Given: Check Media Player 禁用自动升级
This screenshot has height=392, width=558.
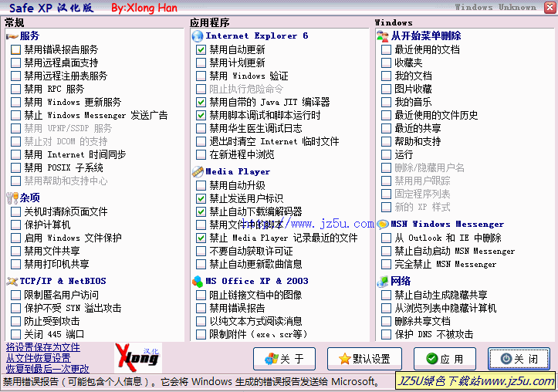Looking at the screenshot, I should pyautogui.click(x=201, y=186).
